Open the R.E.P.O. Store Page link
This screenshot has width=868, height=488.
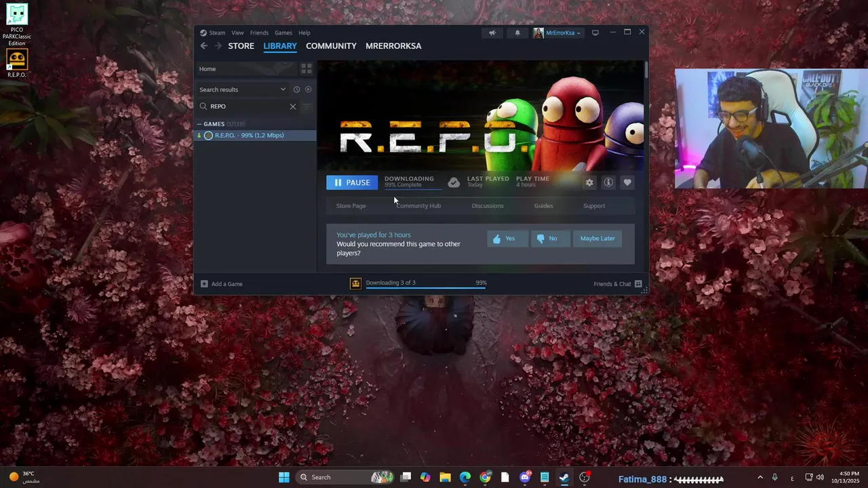tap(351, 206)
